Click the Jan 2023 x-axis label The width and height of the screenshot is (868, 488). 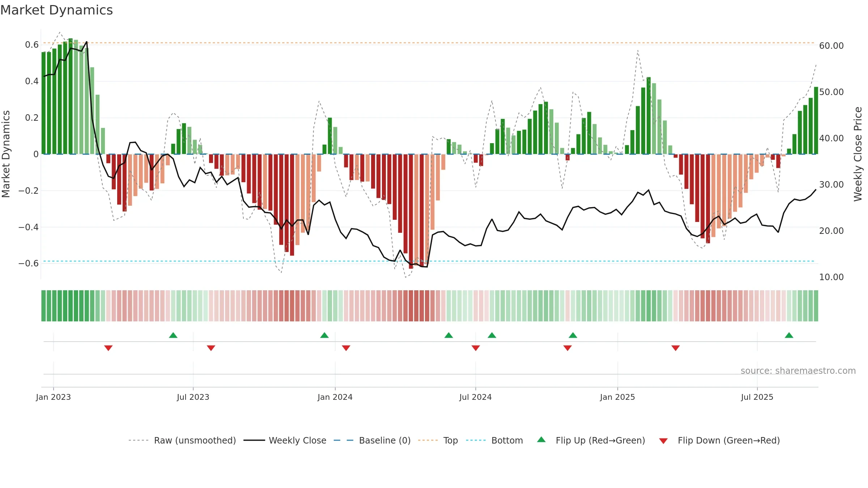click(54, 397)
